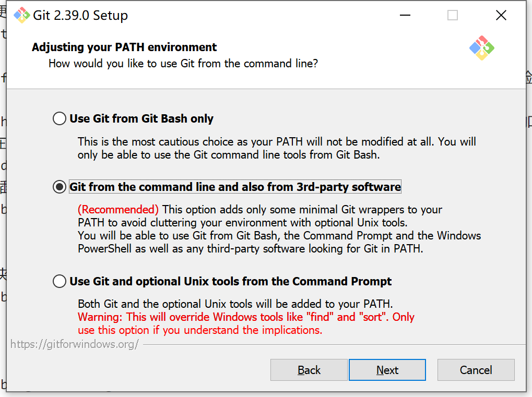Cancel the Git setup wizard
The image size is (532, 397).
click(x=475, y=370)
